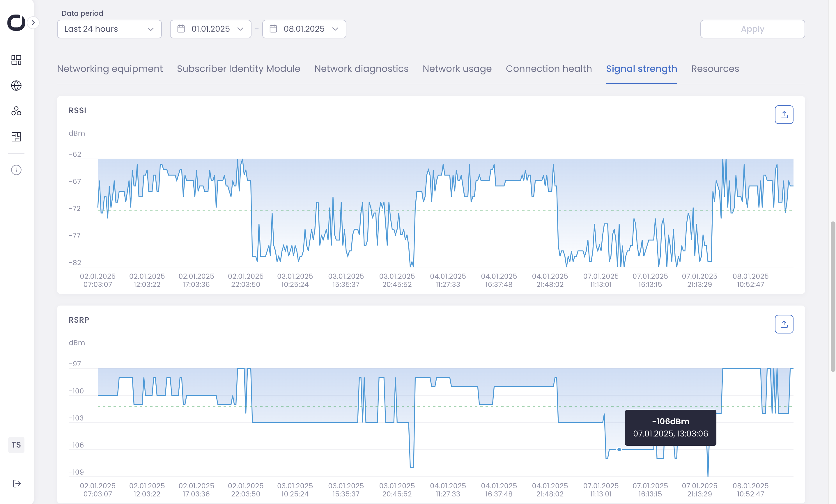This screenshot has width=836, height=504.
Task: Expand the sidebar with the chevron arrow
Action: (x=33, y=23)
